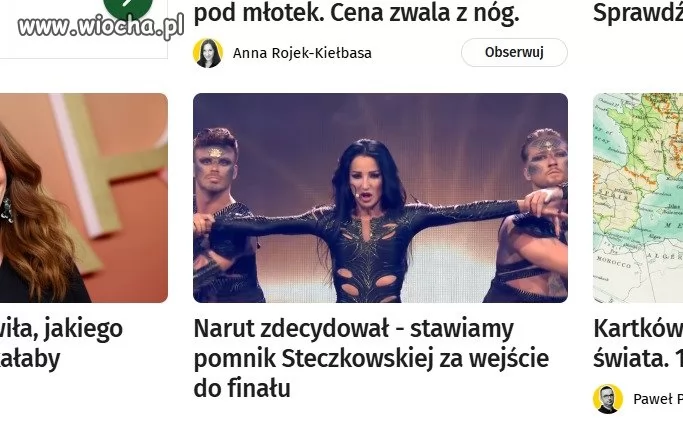Click the www.wiocha.pl watermark
Image resolution: width=683 pixels, height=441 pixels.
(101, 27)
